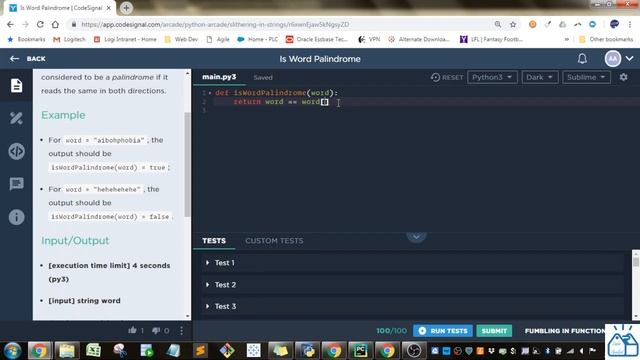
Task: Open Excel from taskbar
Action: 93,351
